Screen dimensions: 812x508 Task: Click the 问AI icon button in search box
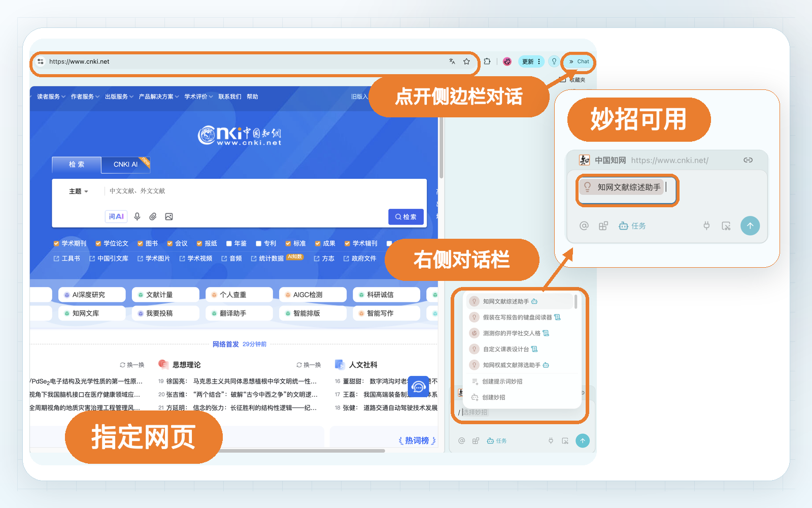(116, 216)
